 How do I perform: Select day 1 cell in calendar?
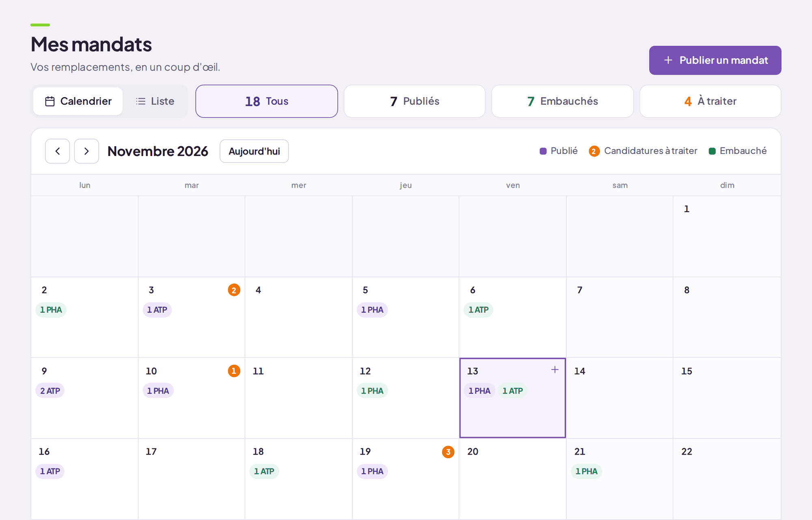tap(727, 236)
